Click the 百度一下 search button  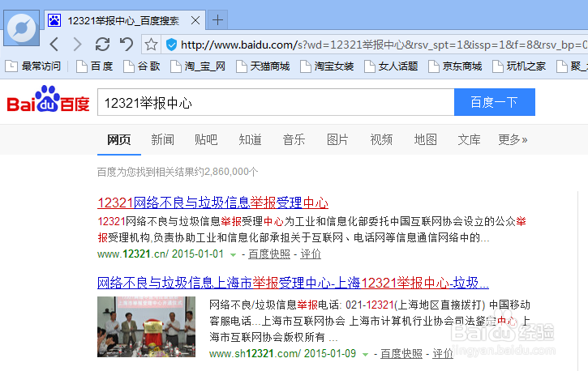click(x=494, y=102)
